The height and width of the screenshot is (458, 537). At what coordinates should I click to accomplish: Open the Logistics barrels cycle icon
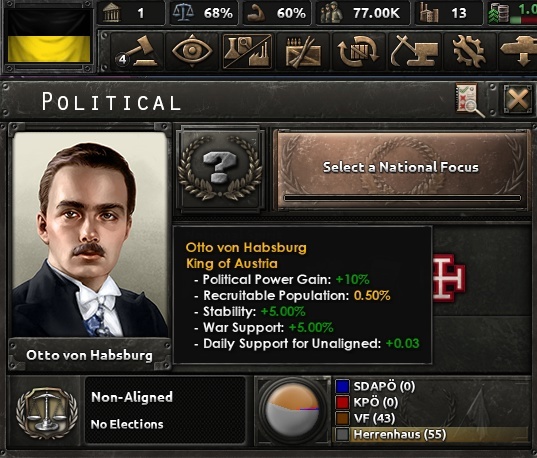click(358, 51)
